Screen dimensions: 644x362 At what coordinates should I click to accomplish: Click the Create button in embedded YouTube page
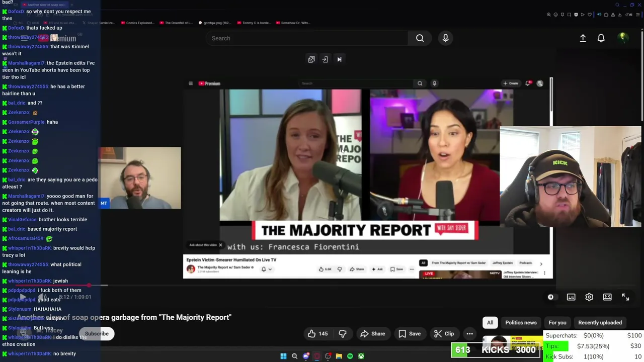coord(511,83)
